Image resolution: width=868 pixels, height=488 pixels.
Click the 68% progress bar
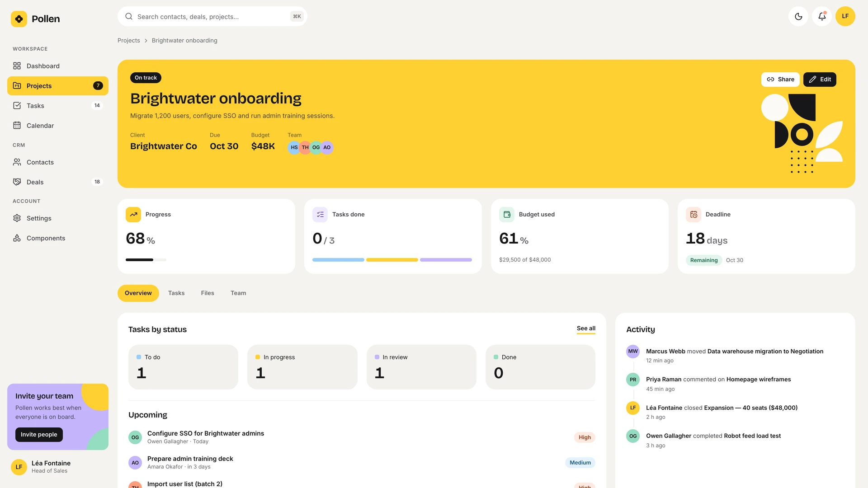tap(146, 260)
